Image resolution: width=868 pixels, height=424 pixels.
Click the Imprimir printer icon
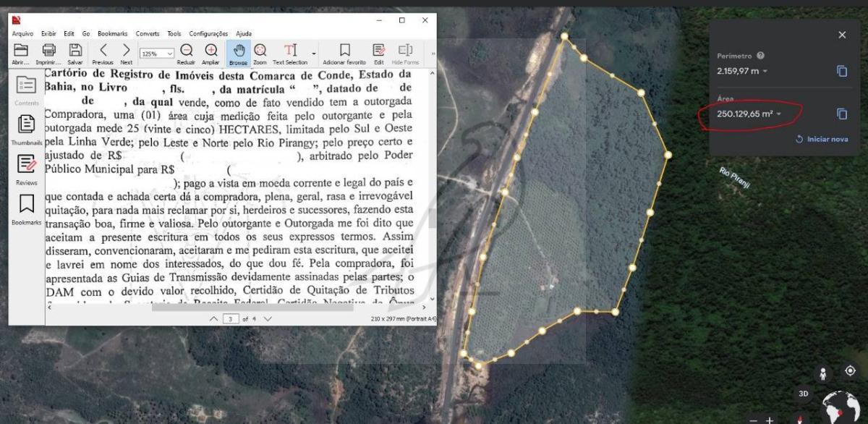click(48, 51)
